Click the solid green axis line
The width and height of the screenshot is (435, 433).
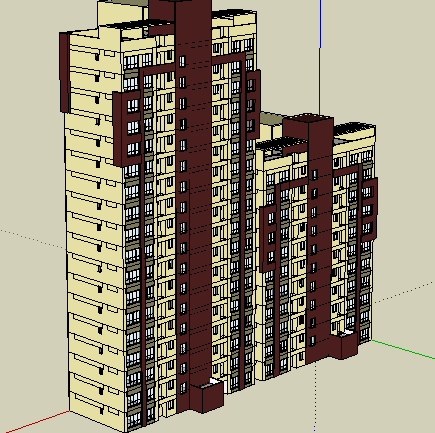(403, 349)
